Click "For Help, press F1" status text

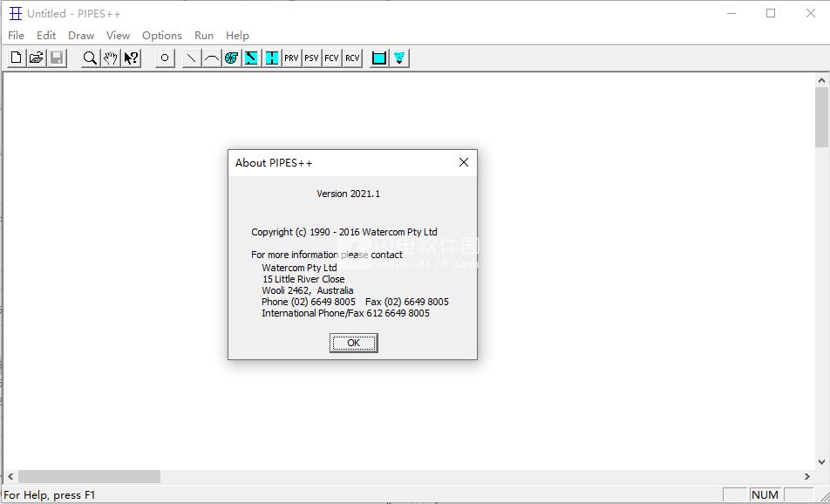point(49,495)
